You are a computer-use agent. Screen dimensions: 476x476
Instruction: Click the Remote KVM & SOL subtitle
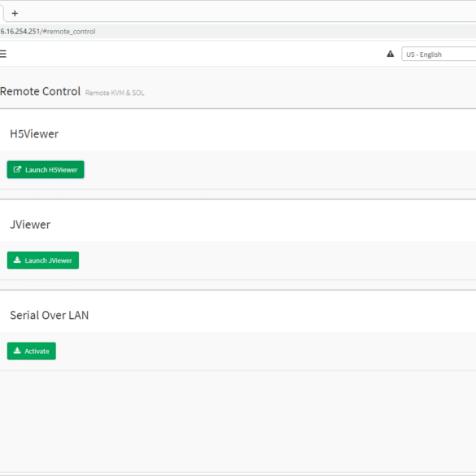115,93
